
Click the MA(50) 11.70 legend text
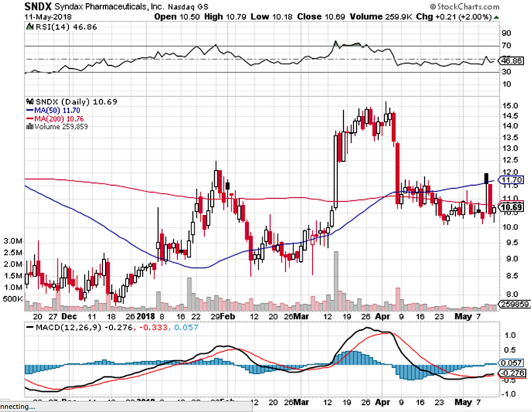pos(57,111)
